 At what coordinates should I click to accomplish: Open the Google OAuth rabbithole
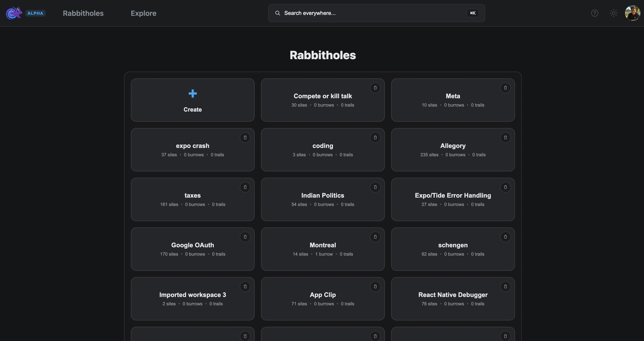click(193, 249)
